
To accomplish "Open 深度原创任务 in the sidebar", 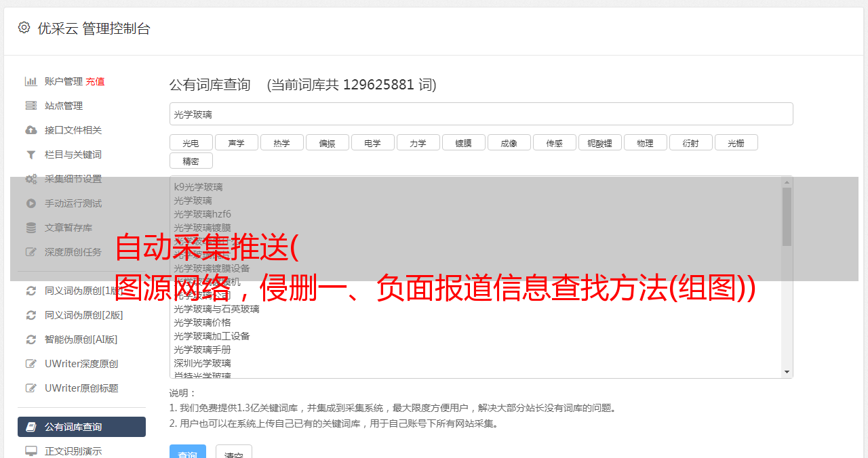I will pyautogui.click(x=73, y=252).
